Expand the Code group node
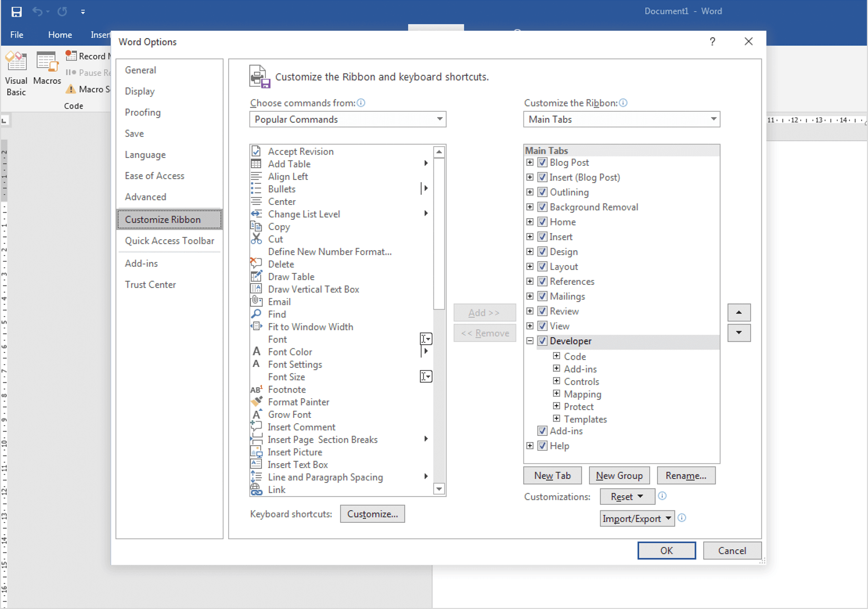The height and width of the screenshot is (609, 868). (x=556, y=356)
